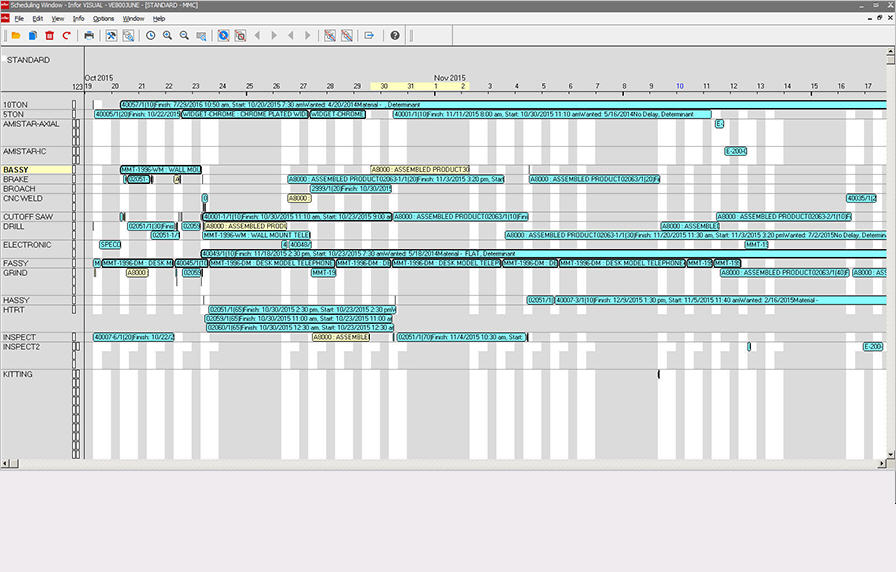Click the first gray left arrow icon
This screenshot has height=572, width=896.
(257, 35)
